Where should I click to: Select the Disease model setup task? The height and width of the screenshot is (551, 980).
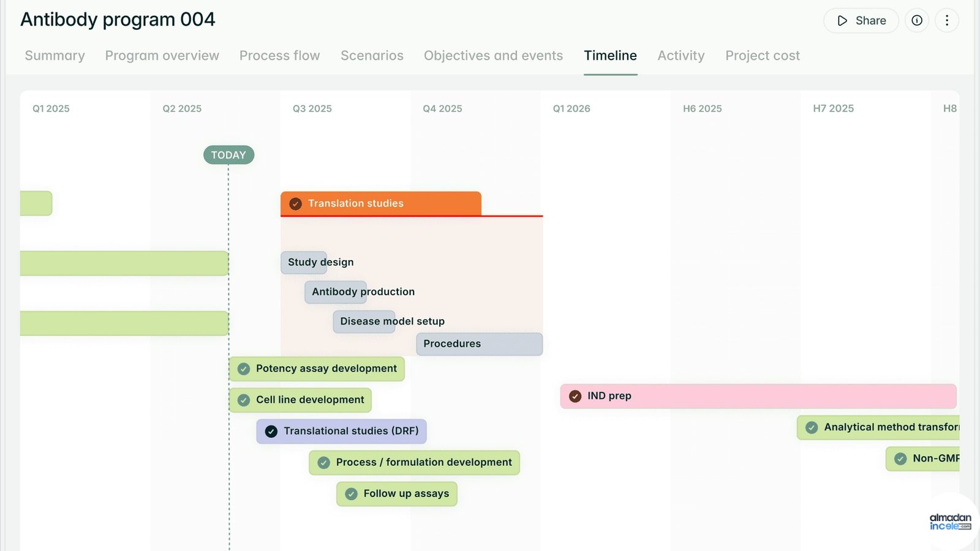pyautogui.click(x=364, y=321)
